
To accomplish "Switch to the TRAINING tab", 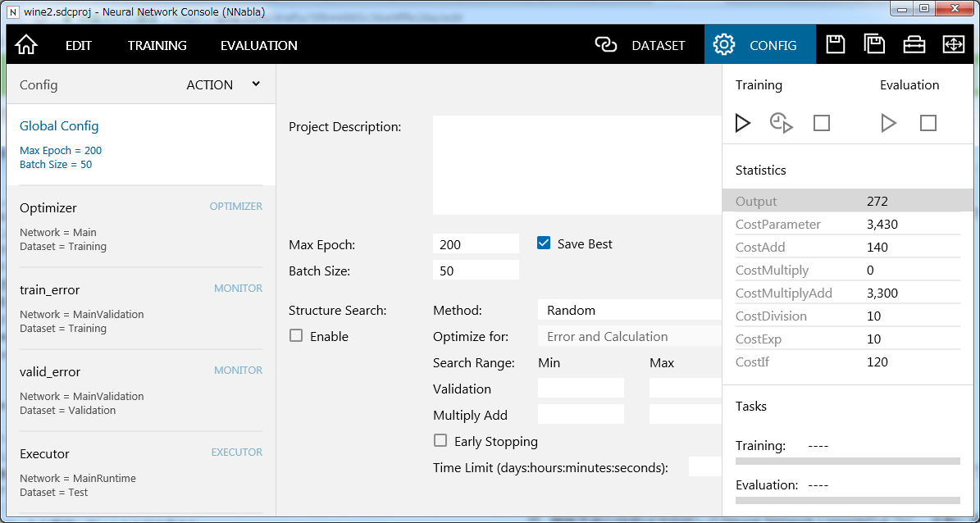I will coord(157,45).
